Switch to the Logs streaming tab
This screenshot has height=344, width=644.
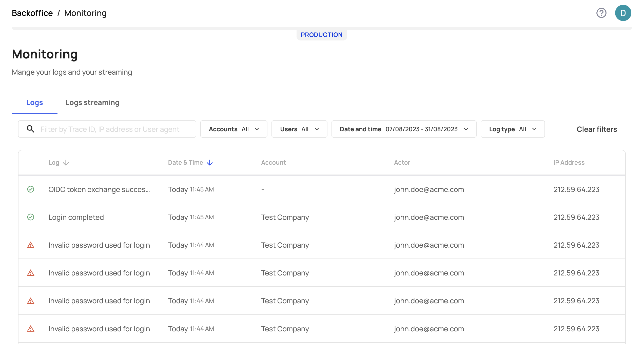[92, 102]
